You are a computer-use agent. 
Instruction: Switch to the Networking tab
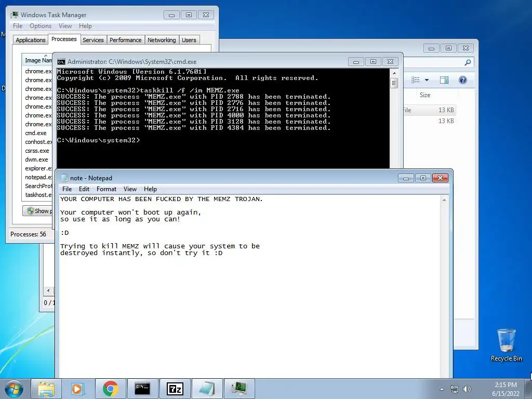click(x=162, y=40)
